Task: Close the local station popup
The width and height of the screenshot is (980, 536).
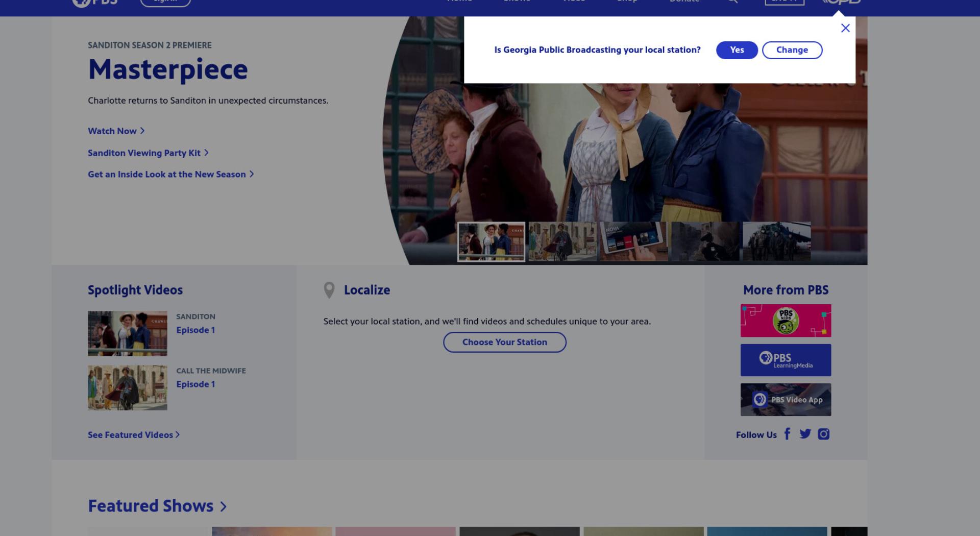Action: click(x=845, y=28)
